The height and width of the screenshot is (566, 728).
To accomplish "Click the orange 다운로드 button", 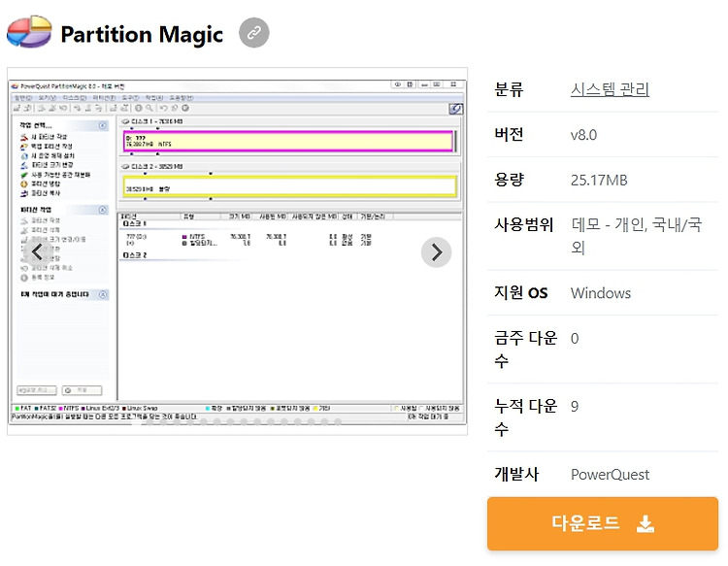I will coord(602,523).
